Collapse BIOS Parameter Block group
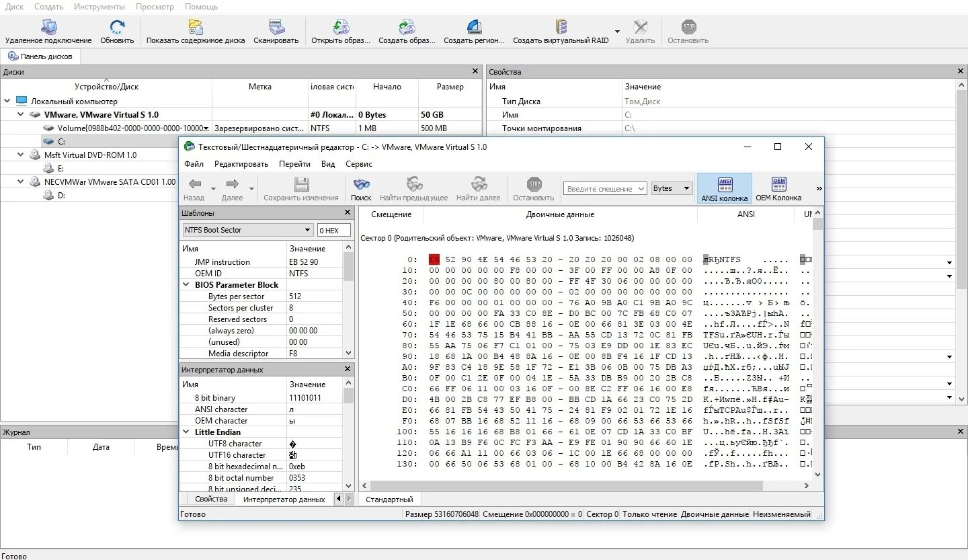Viewport: 968px width, 560px height. (x=186, y=284)
